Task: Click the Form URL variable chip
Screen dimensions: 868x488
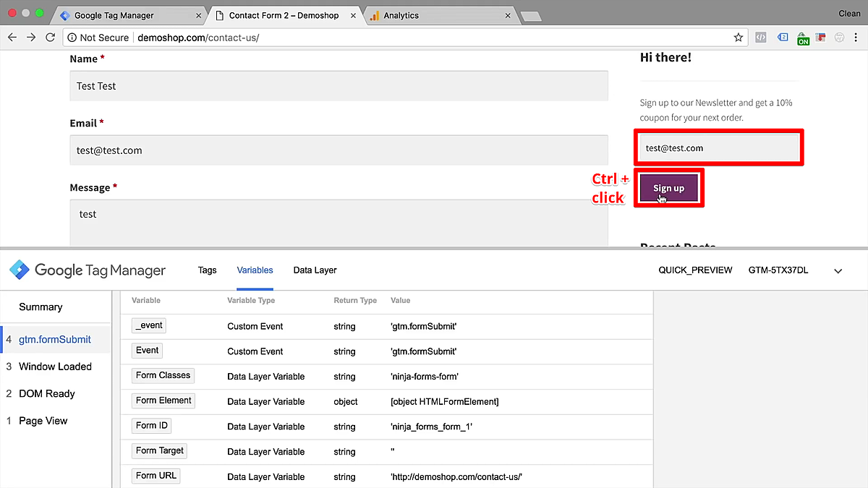Action: 156,476
